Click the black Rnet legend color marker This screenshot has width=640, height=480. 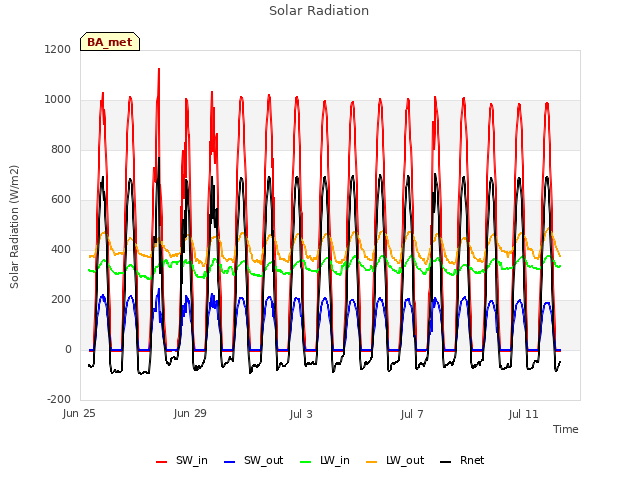(x=446, y=462)
